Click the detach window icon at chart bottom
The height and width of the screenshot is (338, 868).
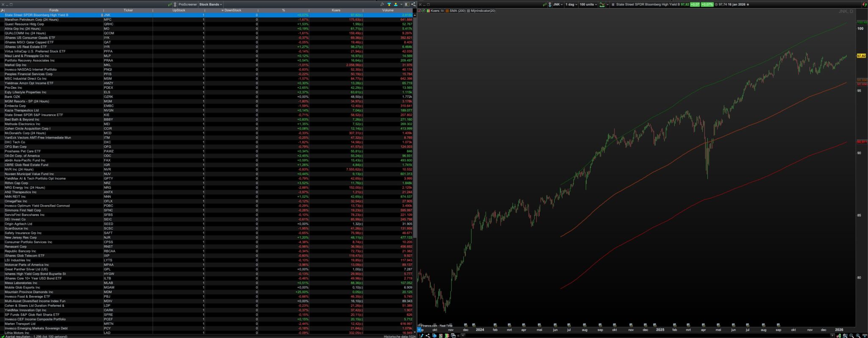(x=453, y=335)
